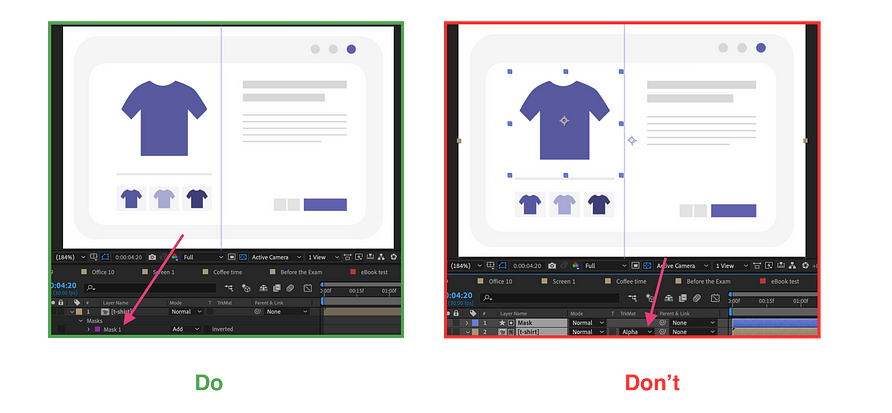Image resolution: width=892 pixels, height=413 pixels.
Task: Open the Add mask mode dropdown
Action: point(185,329)
